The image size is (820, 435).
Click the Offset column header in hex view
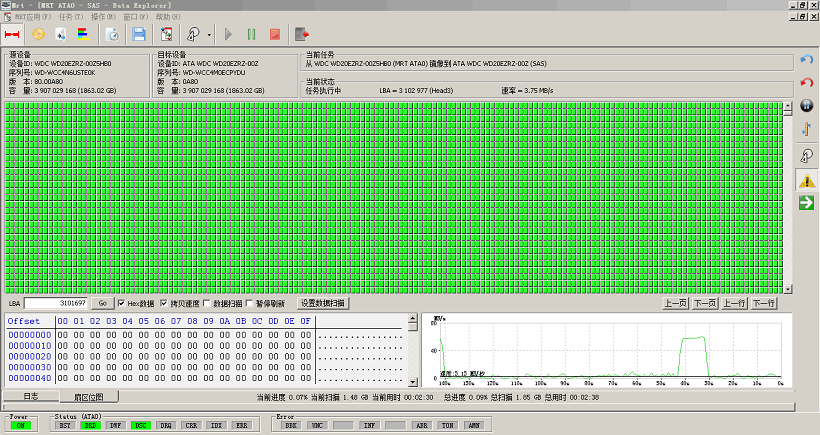coord(24,321)
